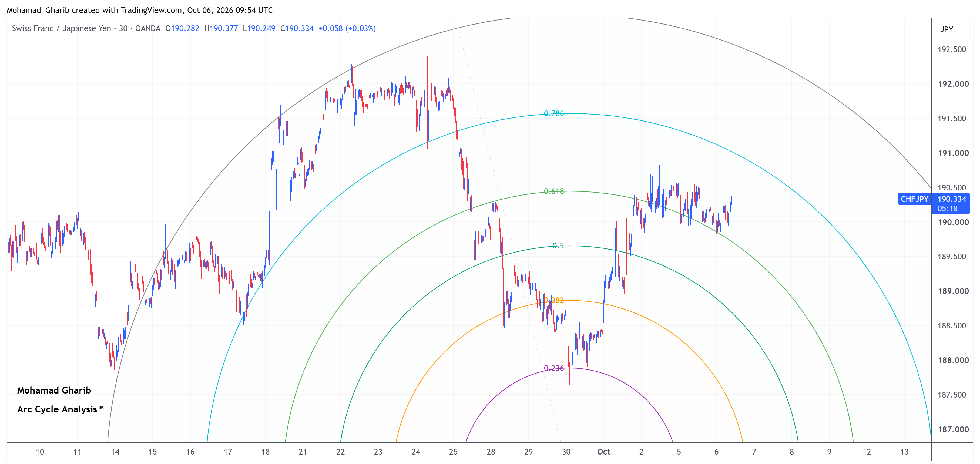Click the 188.000 price axis label
980x464 pixels.
953,360
